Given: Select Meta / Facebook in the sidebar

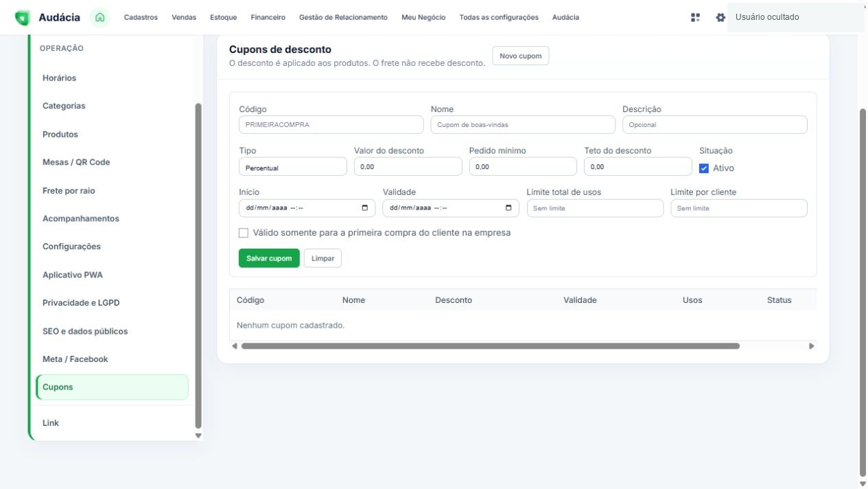Looking at the screenshot, I should point(112,359).
